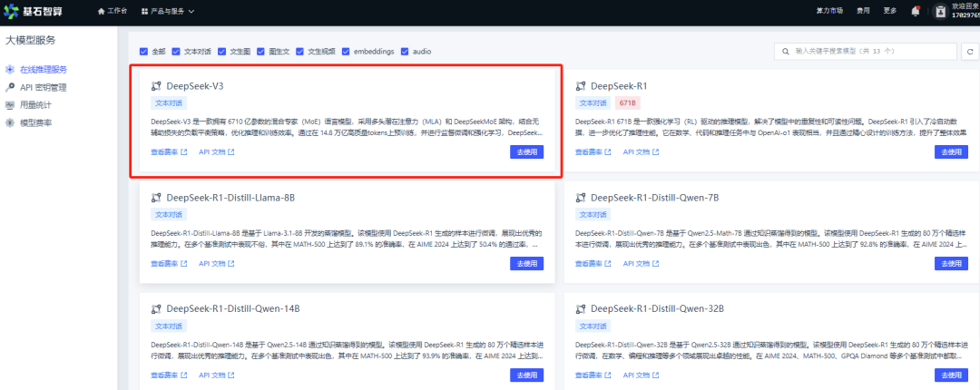The height and width of the screenshot is (390, 980).
Task: Toggle the 图生文 filter checkbox
Action: coord(261,52)
